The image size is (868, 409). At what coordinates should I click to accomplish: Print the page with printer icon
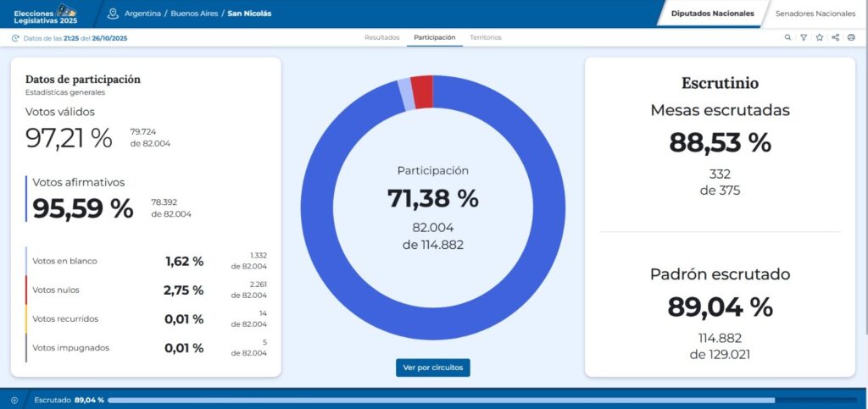pyautogui.click(x=851, y=37)
